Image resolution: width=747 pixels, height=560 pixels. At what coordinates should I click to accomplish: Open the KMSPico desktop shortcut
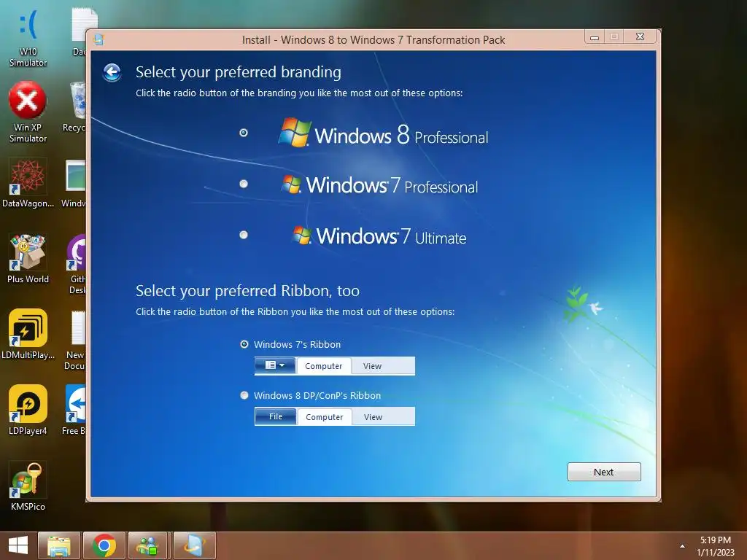coord(28,486)
